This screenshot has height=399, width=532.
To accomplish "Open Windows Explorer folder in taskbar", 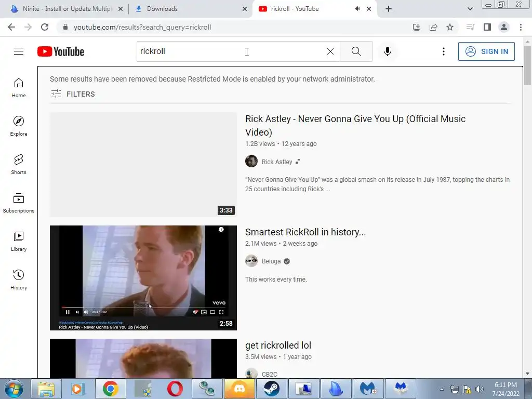I will [46, 389].
